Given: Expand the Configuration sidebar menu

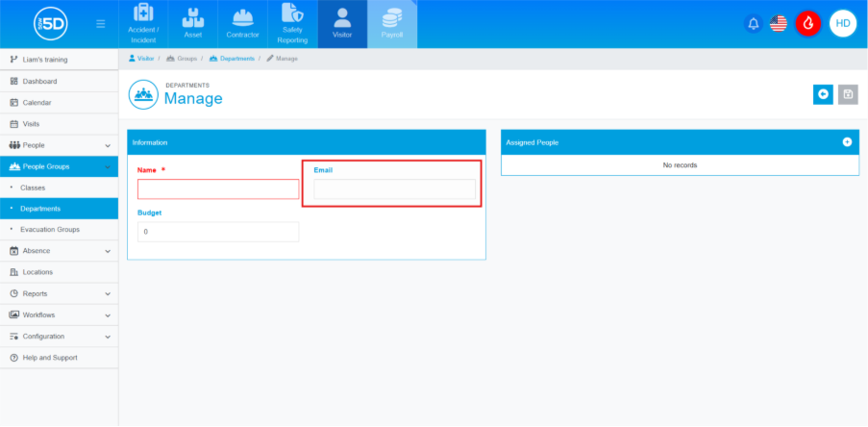Looking at the screenshot, I should coord(59,337).
